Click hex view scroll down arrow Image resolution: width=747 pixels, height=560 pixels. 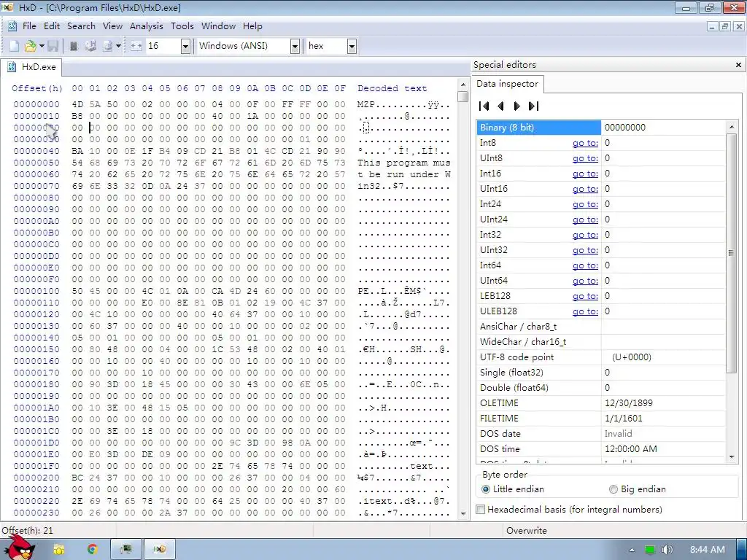[463, 514]
